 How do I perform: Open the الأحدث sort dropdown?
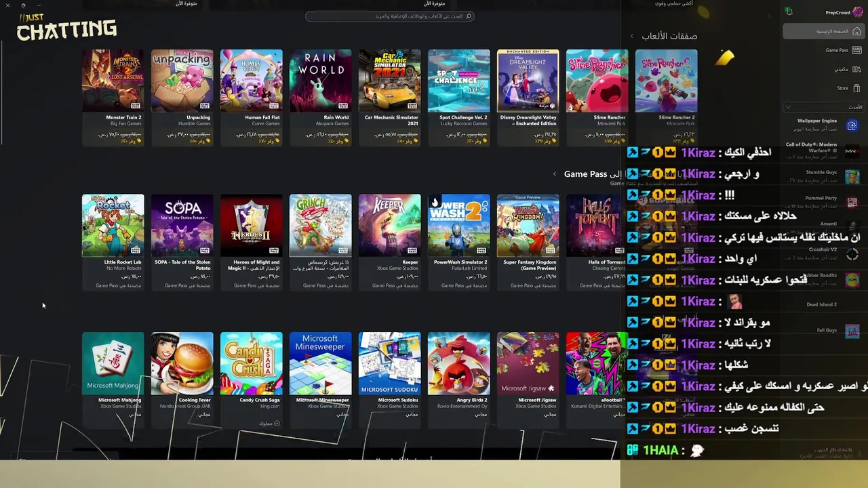point(825,107)
